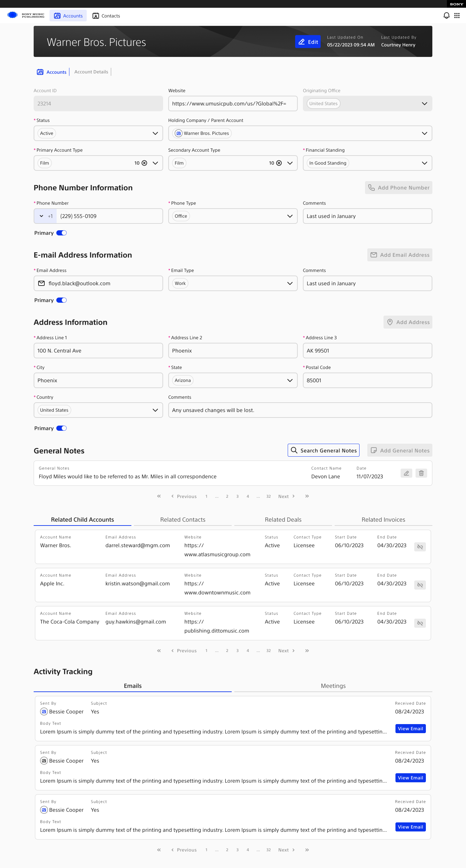
Task: Click Search General Notes button
Action: tap(323, 450)
